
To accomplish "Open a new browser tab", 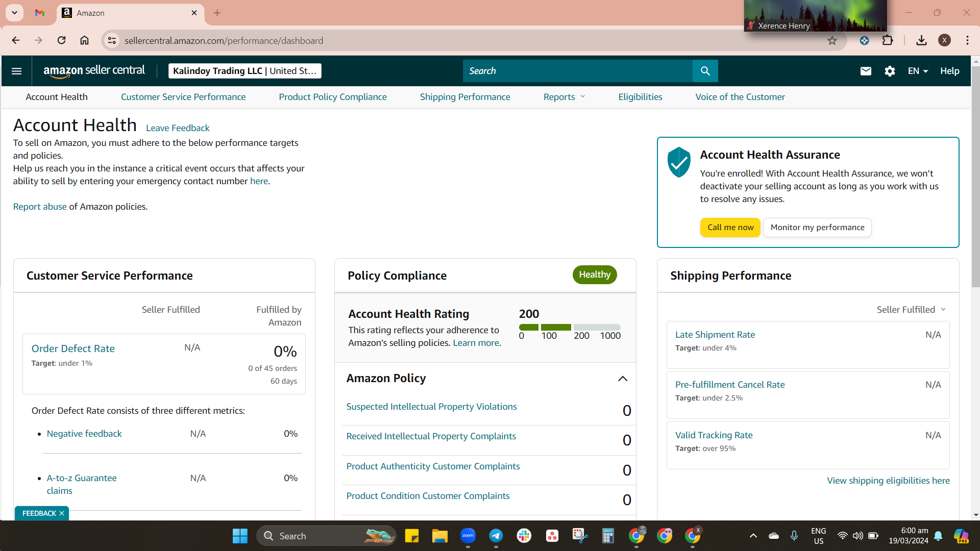I will coord(217,13).
